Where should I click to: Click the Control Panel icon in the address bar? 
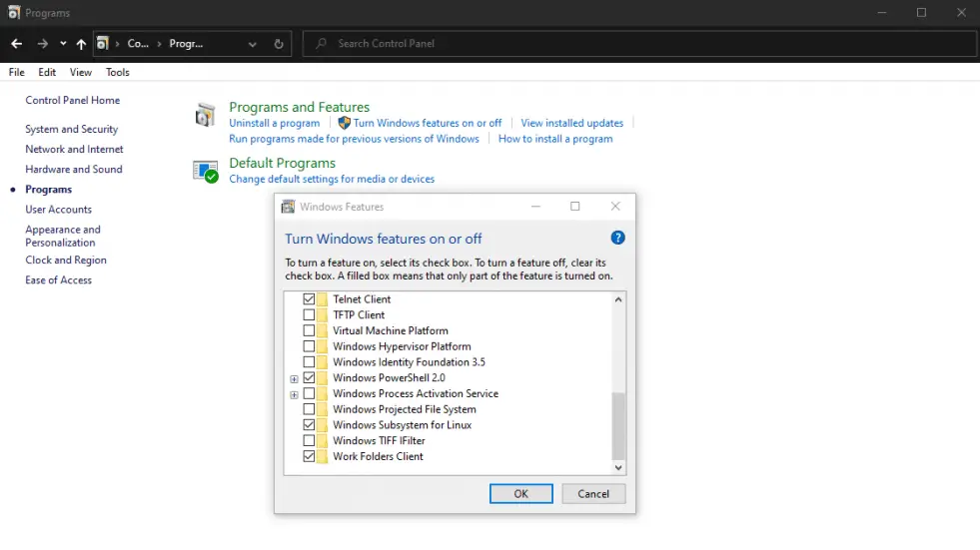click(x=103, y=43)
